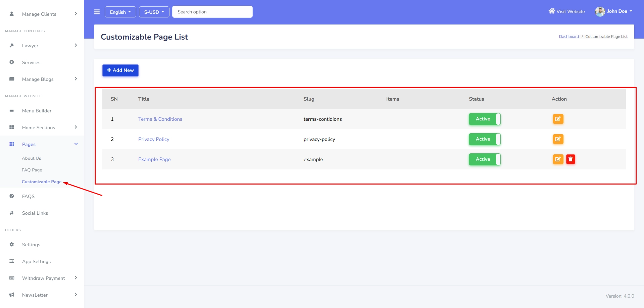Toggle the sidebar with the hamburger menu icon
Viewport: 644px width, 308px height.
tap(97, 12)
